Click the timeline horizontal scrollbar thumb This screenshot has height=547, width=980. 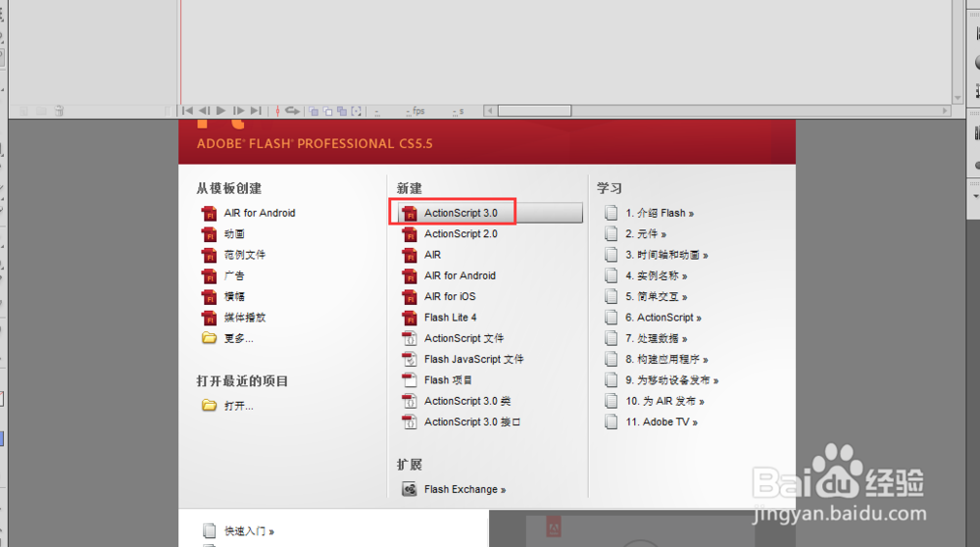pyautogui.click(x=534, y=111)
